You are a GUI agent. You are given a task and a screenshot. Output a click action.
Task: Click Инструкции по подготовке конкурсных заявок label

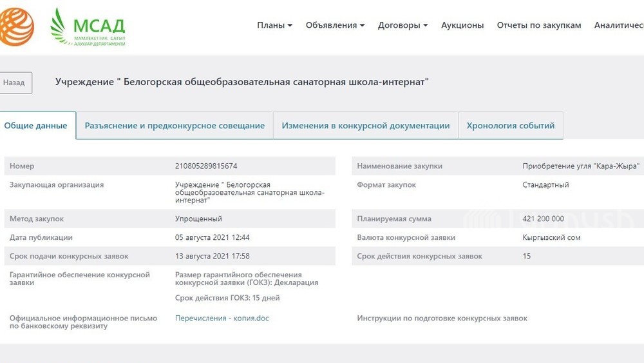click(442, 319)
